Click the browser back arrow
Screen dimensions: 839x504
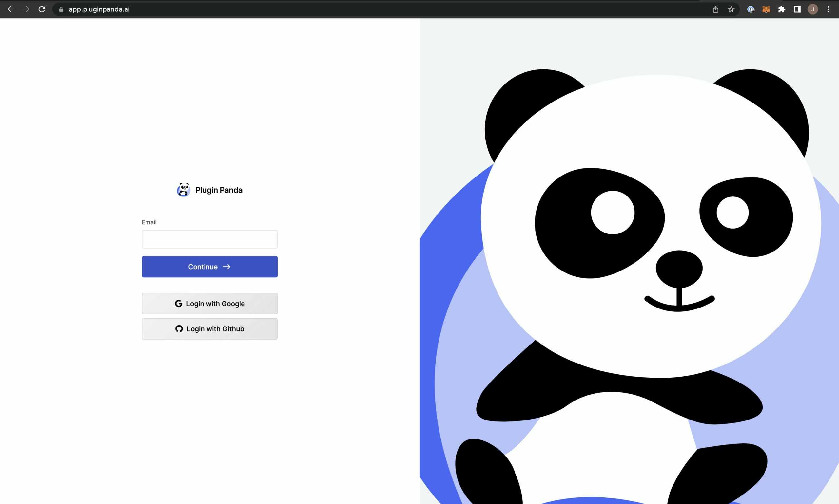(10, 9)
